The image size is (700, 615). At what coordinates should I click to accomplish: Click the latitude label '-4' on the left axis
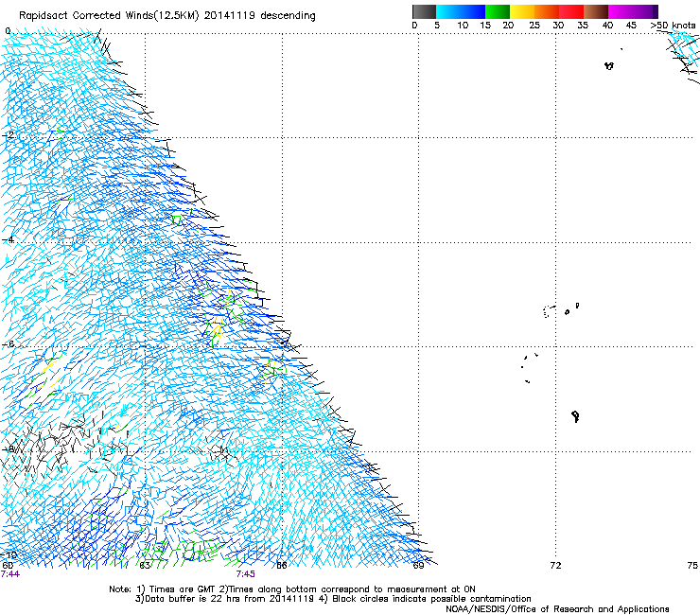pos(8,239)
